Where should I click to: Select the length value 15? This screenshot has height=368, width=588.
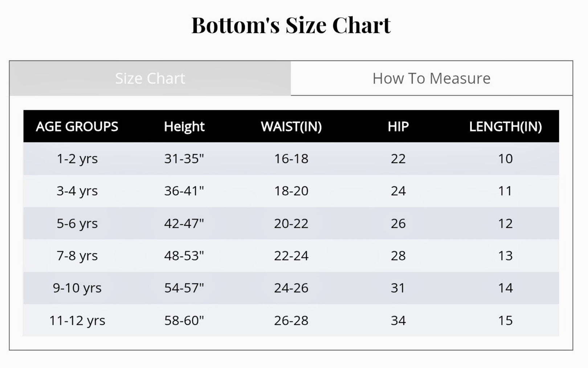505,320
